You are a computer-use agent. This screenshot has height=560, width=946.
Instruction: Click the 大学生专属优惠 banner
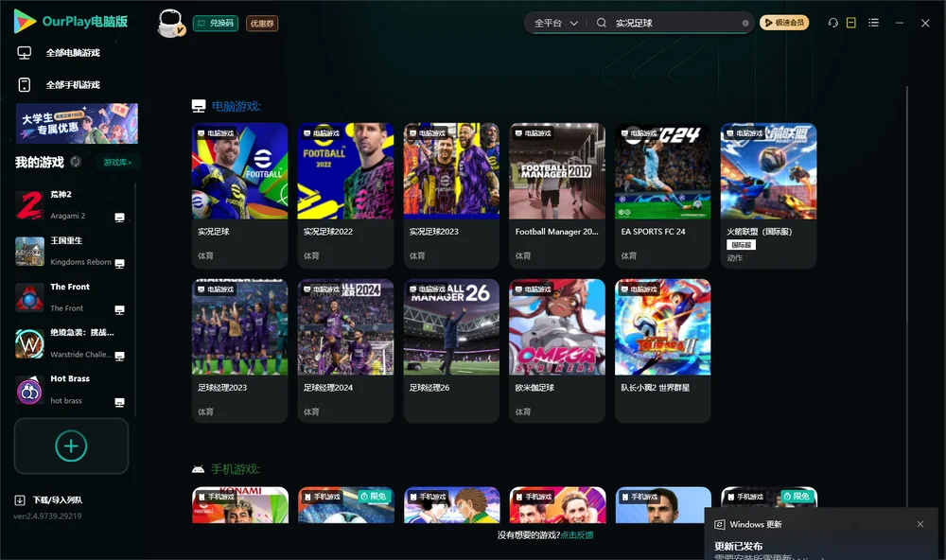(77, 123)
